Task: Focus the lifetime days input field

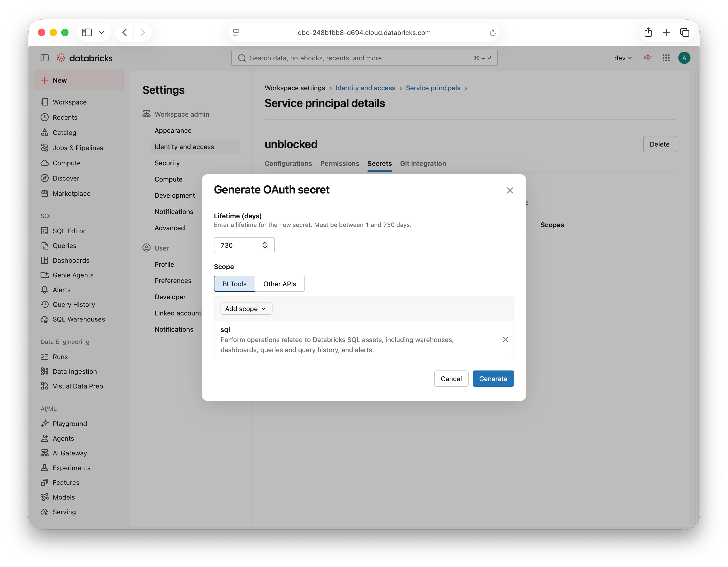Action: click(x=244, y=245)
